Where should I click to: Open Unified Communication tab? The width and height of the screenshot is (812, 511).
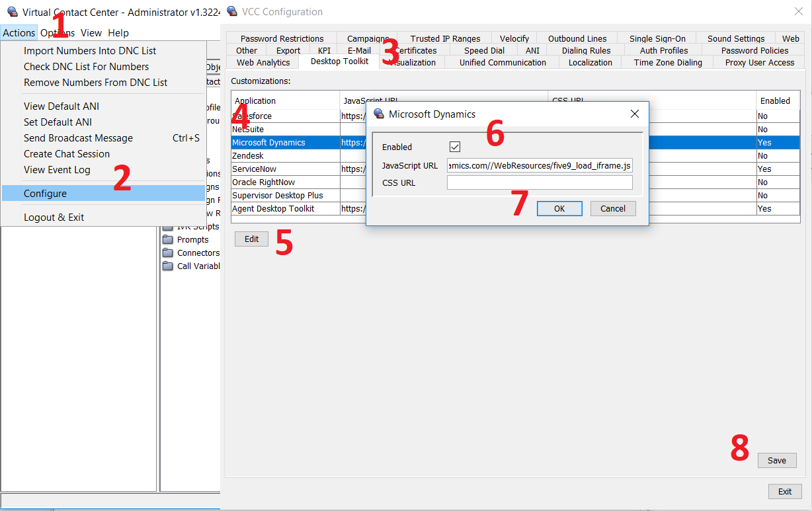click(503, 62)
